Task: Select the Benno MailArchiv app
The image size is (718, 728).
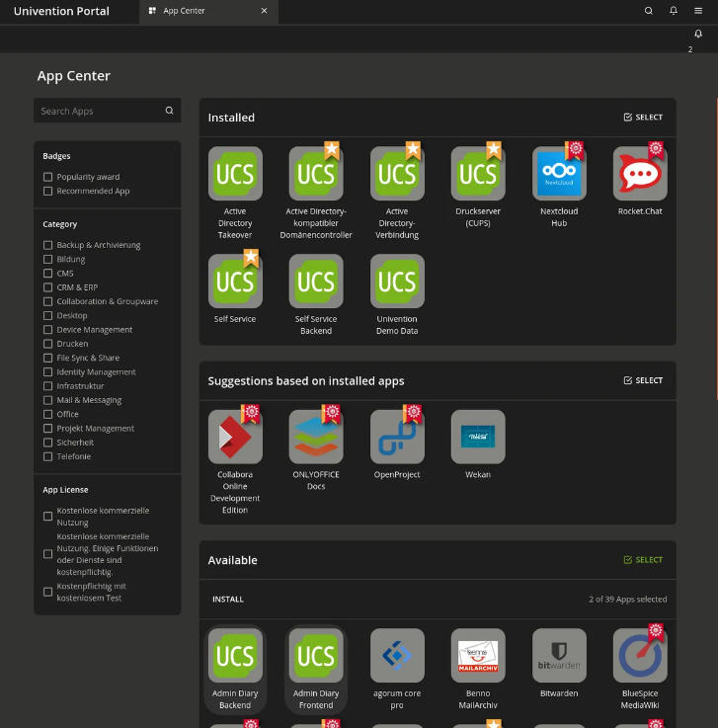Action: (478, 656)
